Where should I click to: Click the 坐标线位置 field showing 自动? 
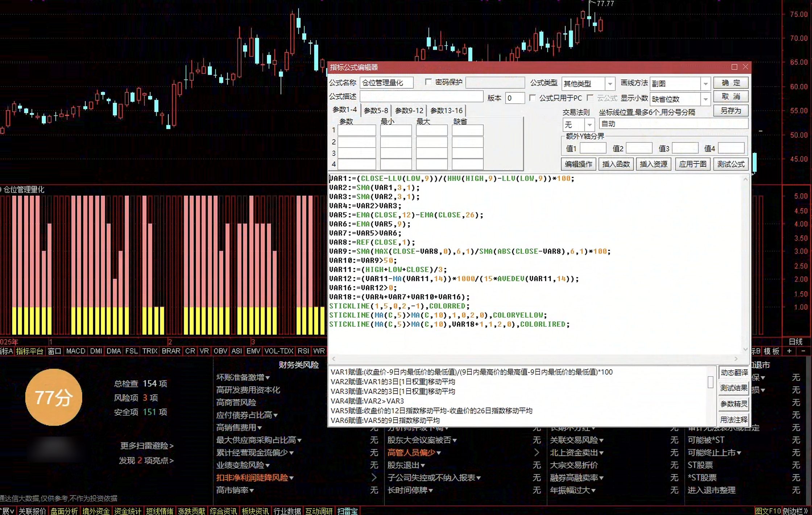pyautogui.click(x=674, y=124)
